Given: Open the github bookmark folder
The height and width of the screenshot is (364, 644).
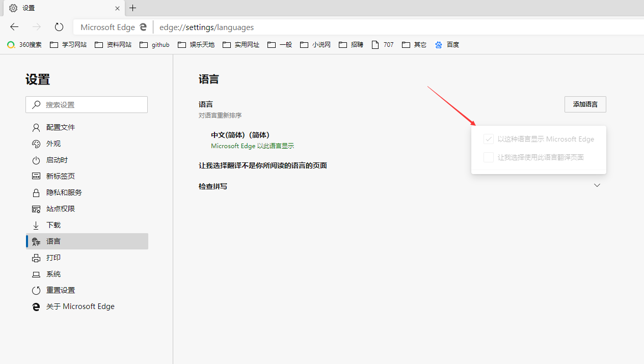Looking at the screenshot, I should pyautogui.click(x=154, y=45).
